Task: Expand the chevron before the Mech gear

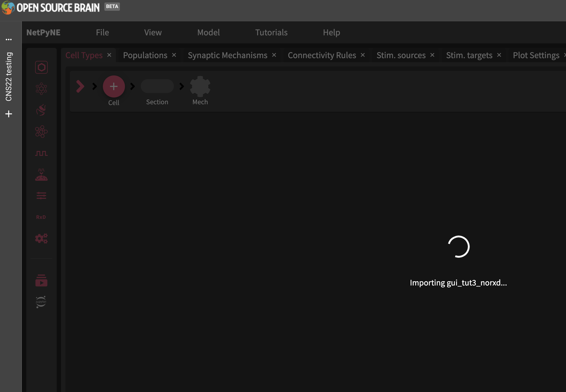Action: (181, 86)
